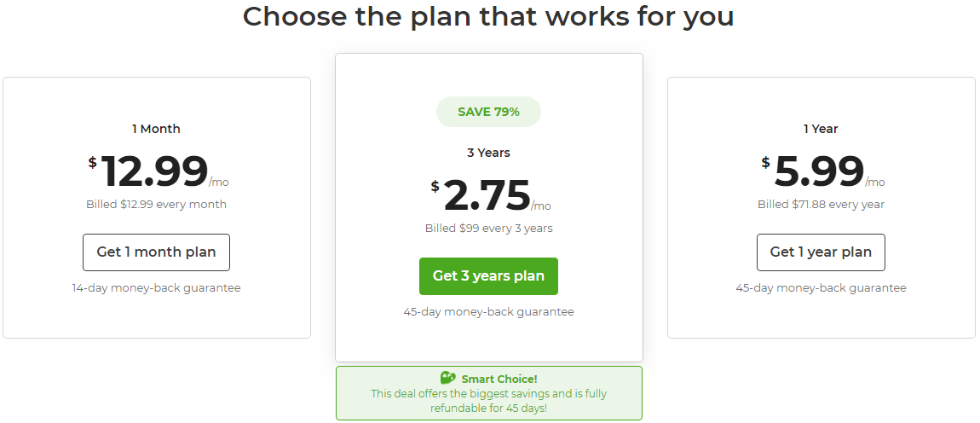The image size is (980, 423).
Task: Click the SAVE 79% badge
Action: point(488,112)
